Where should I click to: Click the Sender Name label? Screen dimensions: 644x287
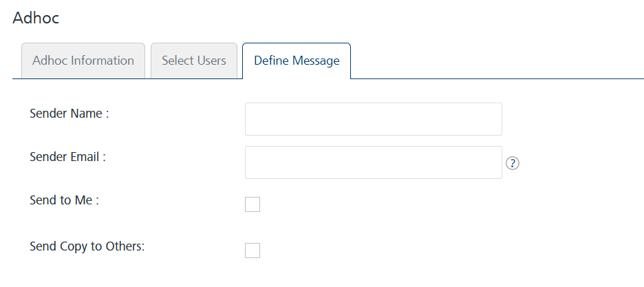coord(69,114)
